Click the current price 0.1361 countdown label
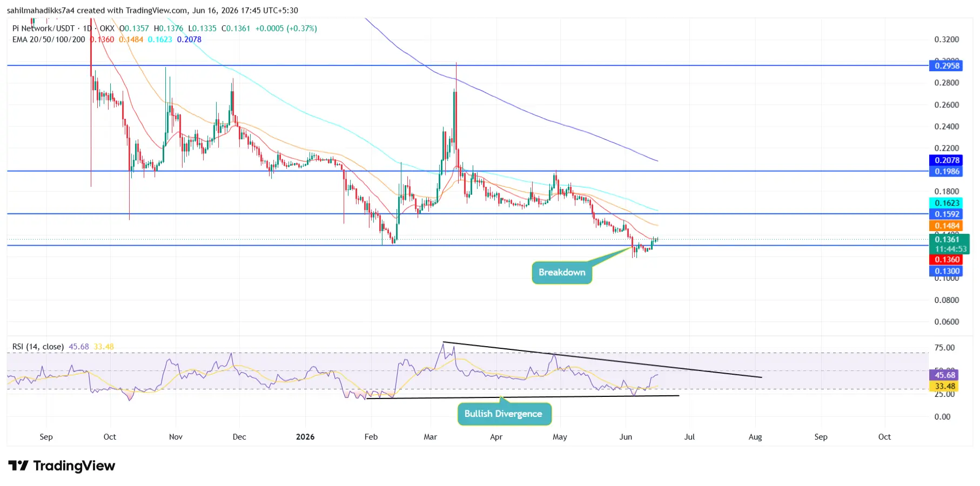The height and width of the screenshot is (486, 980). pyautogui.click(x=949, y=244)
